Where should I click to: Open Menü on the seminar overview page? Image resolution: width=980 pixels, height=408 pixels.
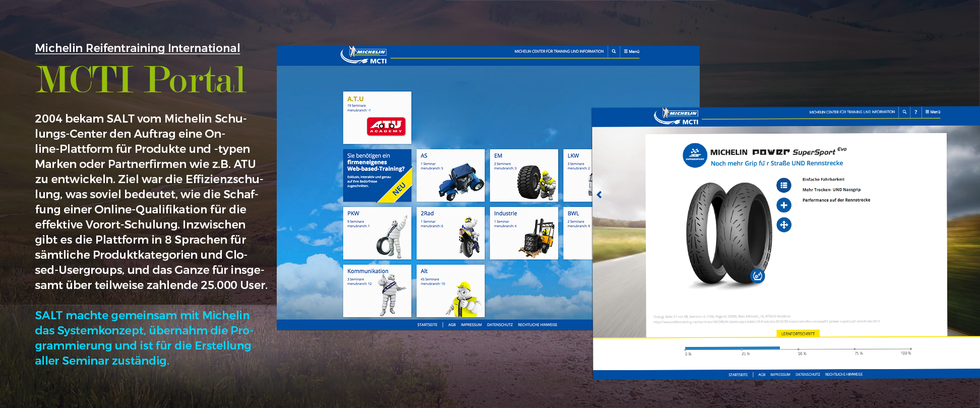click(x=632, y=51)
